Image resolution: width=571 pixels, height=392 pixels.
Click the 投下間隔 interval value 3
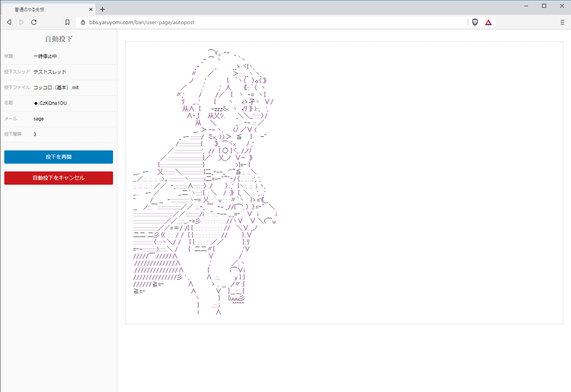[x=35, y=134]
